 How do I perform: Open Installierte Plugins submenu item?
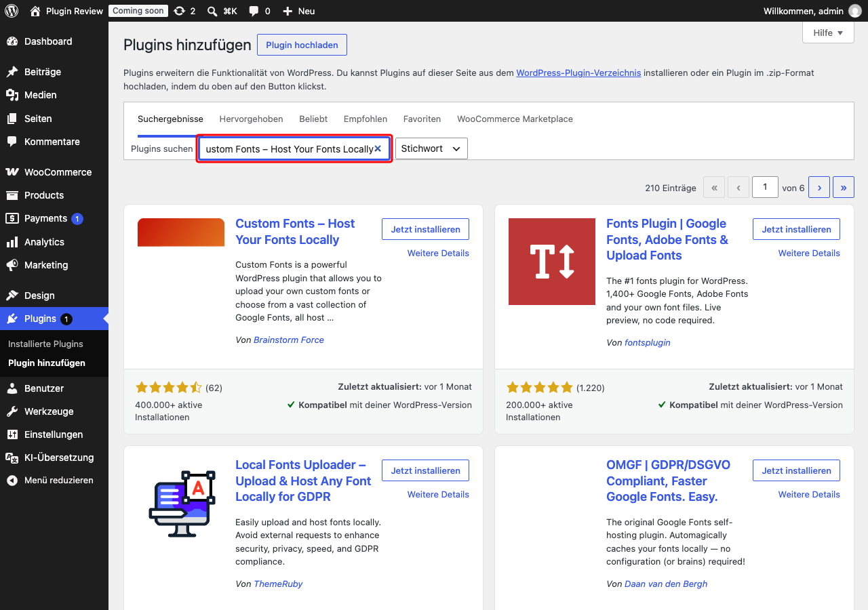coord(45,344)
